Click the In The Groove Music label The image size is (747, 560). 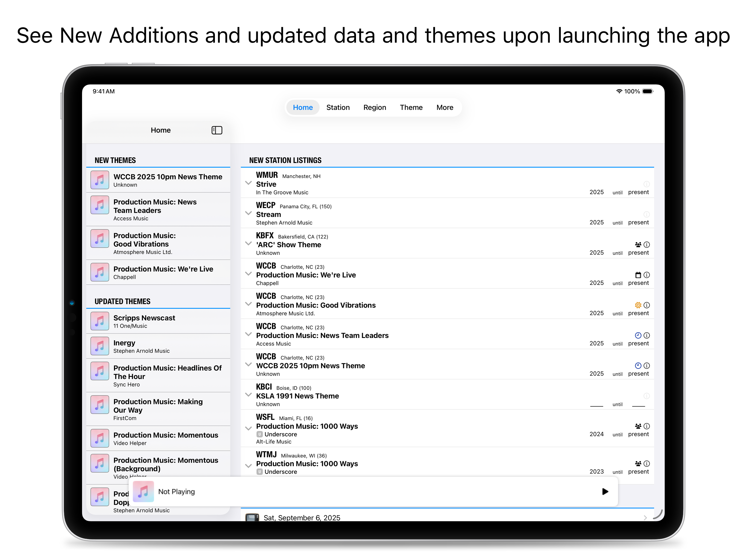pyautogui.click(x=282, y=192)
